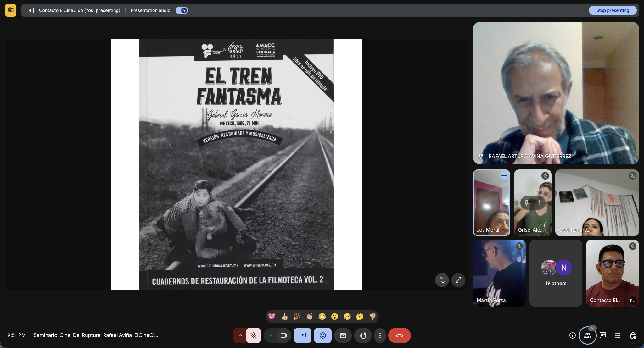Expand video settings chevron
Screen dimensions: 644x348
tap(271, 335)
